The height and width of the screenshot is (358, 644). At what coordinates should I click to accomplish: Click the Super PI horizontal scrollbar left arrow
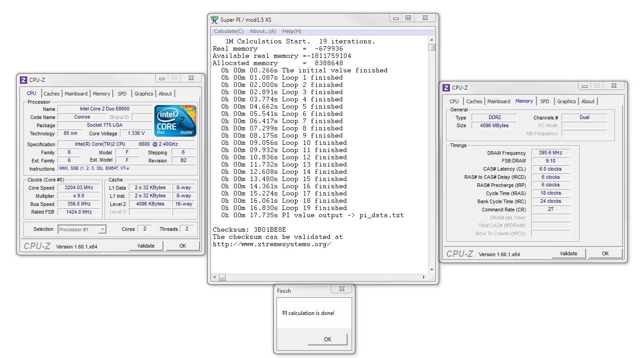click(215, 277)
